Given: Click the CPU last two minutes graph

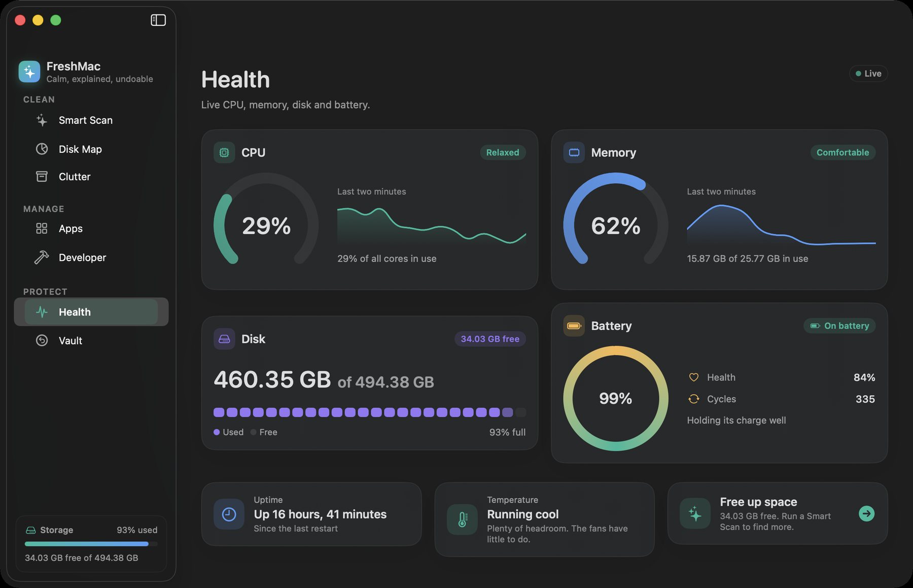Looking at the screenshot, I should coord(432,226).
